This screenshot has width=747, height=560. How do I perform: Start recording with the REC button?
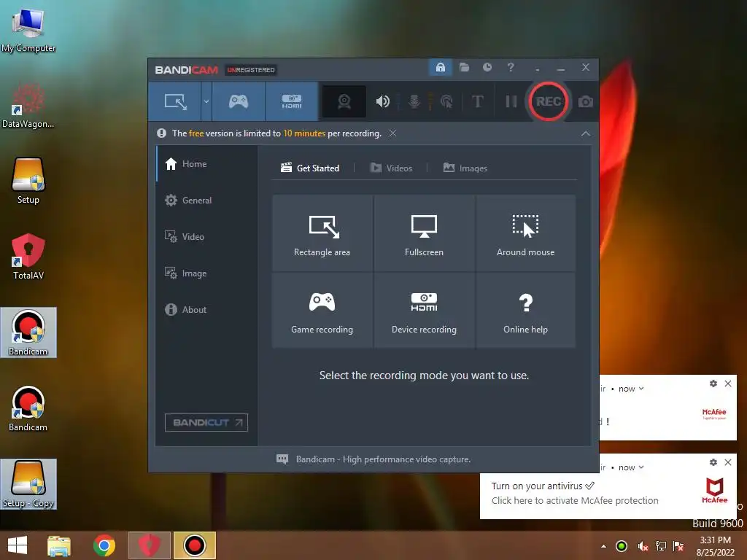click(548, 101)
